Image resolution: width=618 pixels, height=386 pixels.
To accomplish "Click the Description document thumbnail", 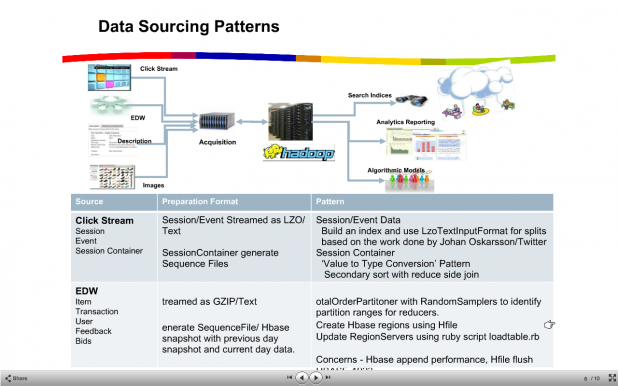I will tap(112, 141).
